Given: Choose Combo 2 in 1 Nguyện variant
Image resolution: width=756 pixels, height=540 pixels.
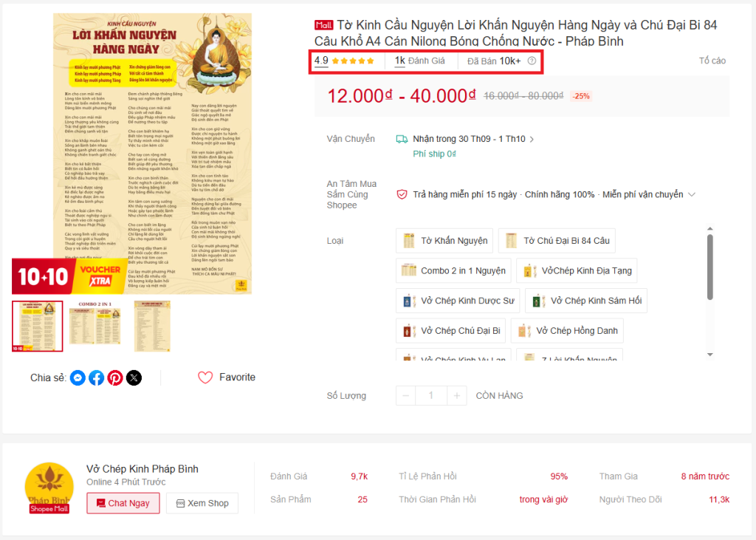Looking at the screenshot, I should tap(453, 271).
